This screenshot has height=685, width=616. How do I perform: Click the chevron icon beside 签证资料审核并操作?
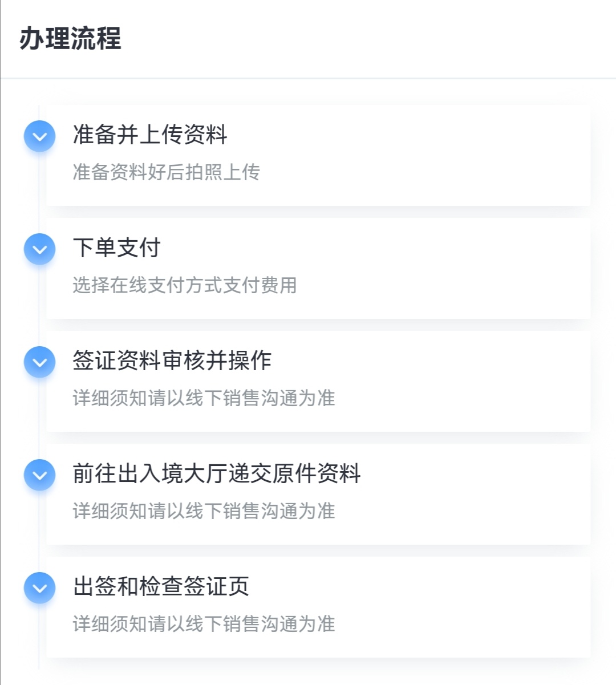[40, 362]
